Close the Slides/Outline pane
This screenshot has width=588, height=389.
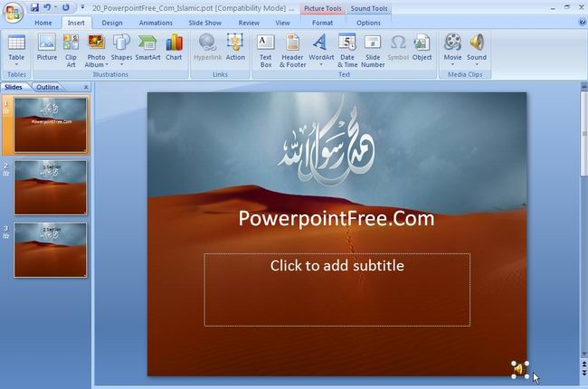[86, 87]
